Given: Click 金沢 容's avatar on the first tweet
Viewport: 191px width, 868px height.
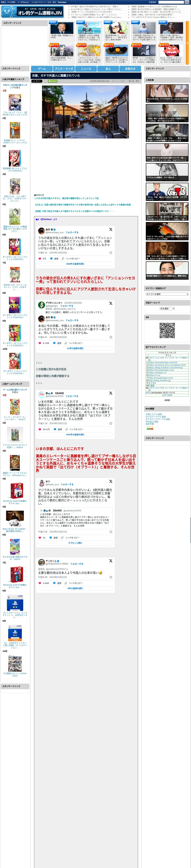Looking at the screenshot, I should (x=41, y=231).
